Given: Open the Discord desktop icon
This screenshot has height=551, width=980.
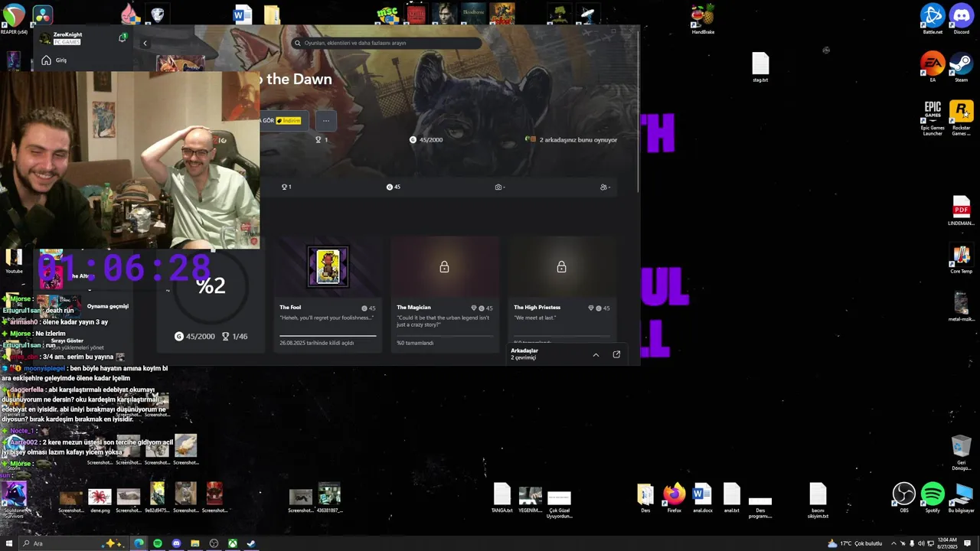Looking at the screenshot, I should [961, 18].
